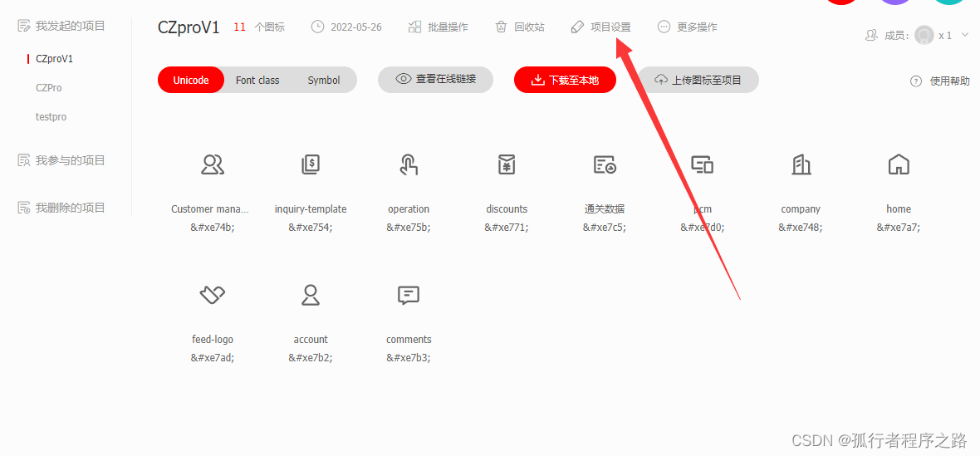Screen dimensions: 980x456
Task: Click the 使用帮助 question mark icon
Action: tap(916, 81)
